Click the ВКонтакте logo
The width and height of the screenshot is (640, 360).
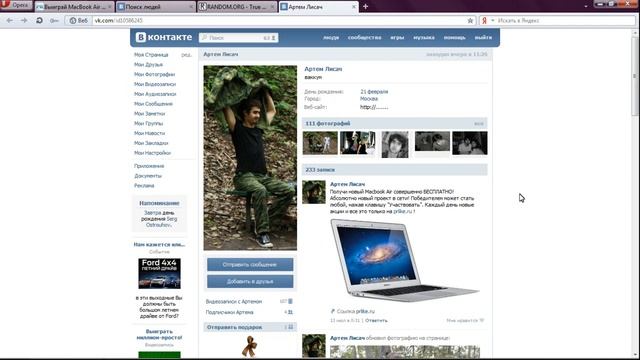(164, 37)
